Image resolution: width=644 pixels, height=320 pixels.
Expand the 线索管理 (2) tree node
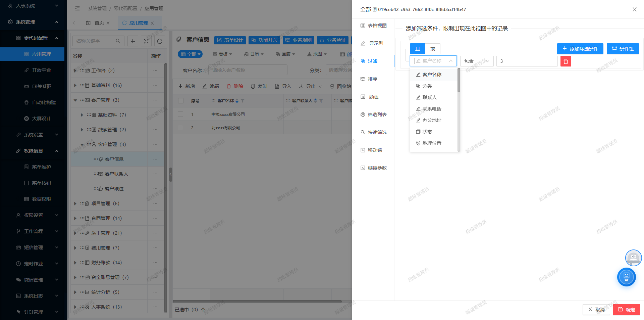click(82, 130)
